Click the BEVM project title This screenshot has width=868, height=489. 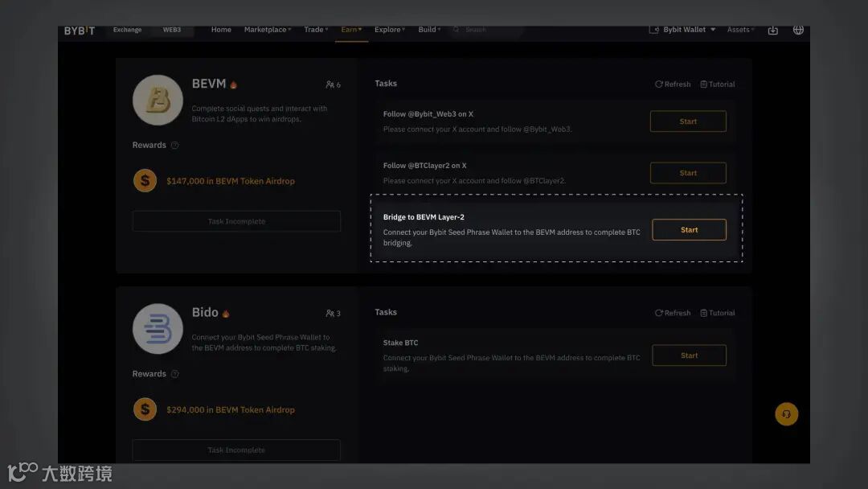point(209,84)
